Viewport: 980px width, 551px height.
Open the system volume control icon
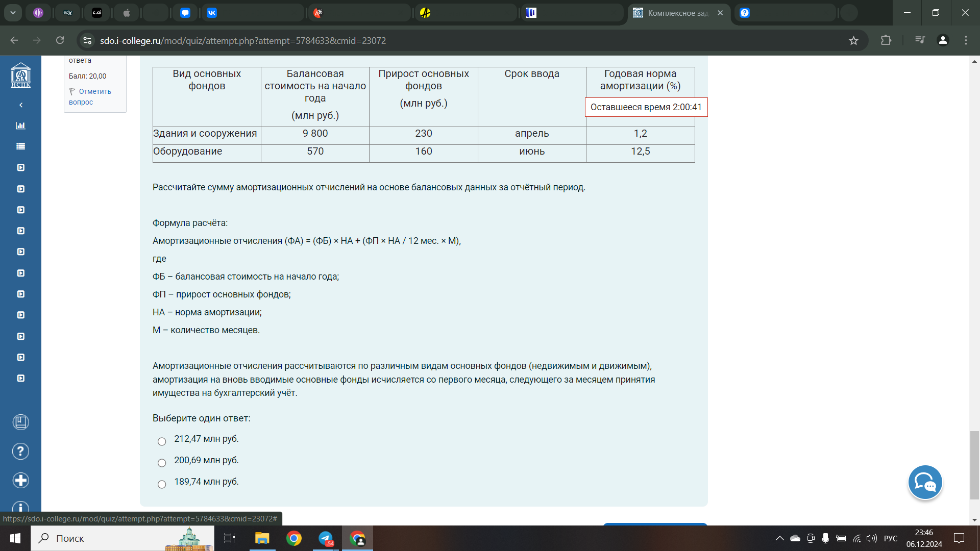click(x=872, y=538)
